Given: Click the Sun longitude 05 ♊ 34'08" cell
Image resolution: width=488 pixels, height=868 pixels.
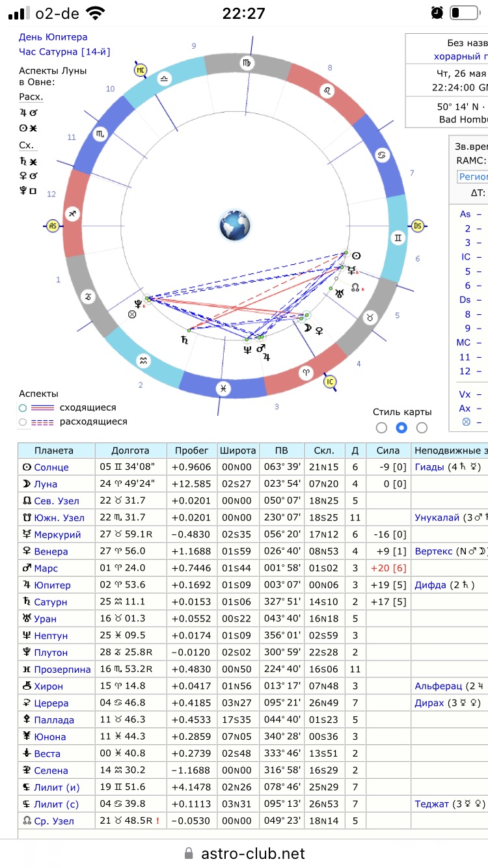Looking at the screenshot, I should (130, 467).
